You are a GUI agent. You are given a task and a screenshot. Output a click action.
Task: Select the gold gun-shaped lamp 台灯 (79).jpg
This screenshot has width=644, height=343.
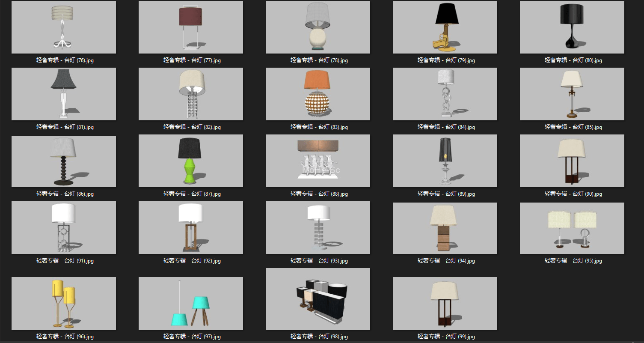tap(445, 27)
